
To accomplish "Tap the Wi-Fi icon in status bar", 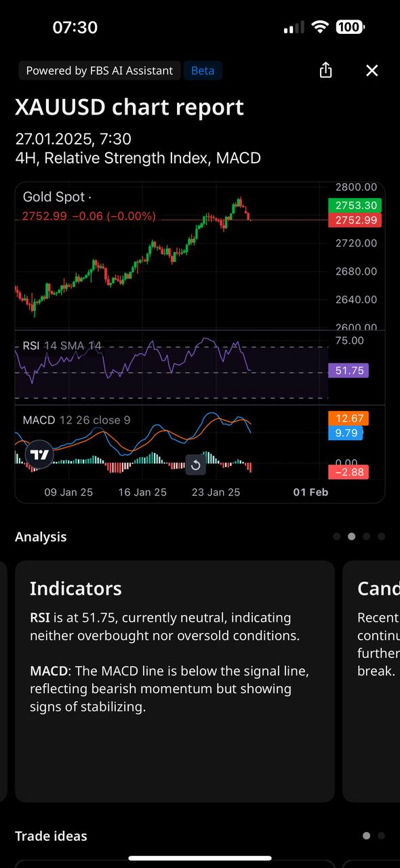I will [x=319, y=27].
